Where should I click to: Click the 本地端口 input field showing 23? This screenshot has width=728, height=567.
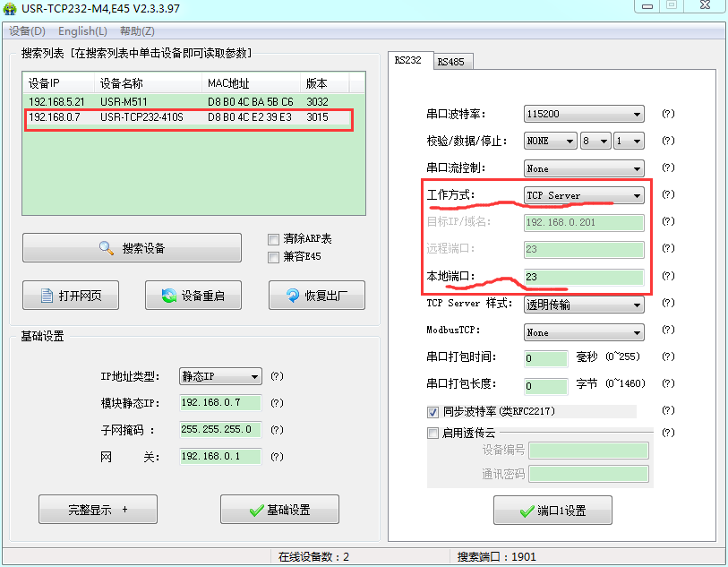[x=583, y=277]
